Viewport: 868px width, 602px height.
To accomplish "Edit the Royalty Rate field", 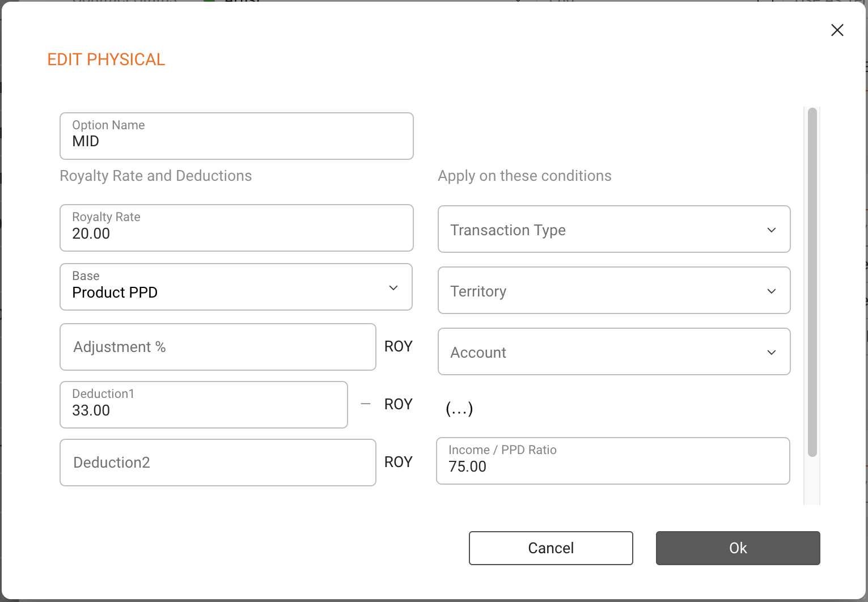I will click(236, 228).
